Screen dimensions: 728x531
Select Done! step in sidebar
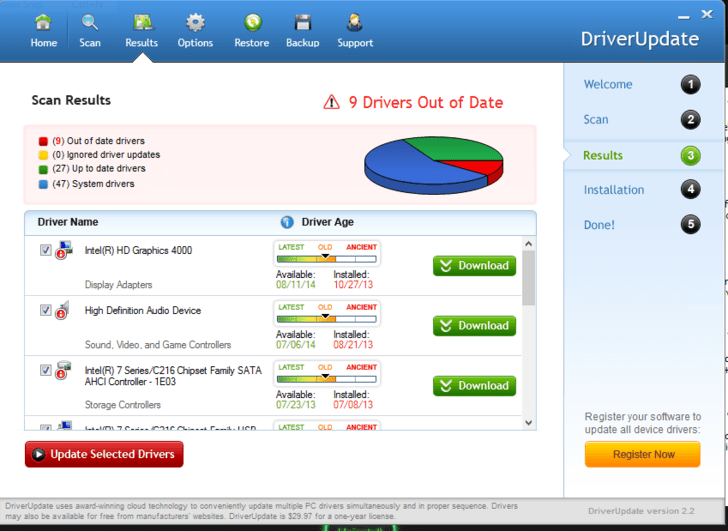pyautogui.click(x=599, y=225)
